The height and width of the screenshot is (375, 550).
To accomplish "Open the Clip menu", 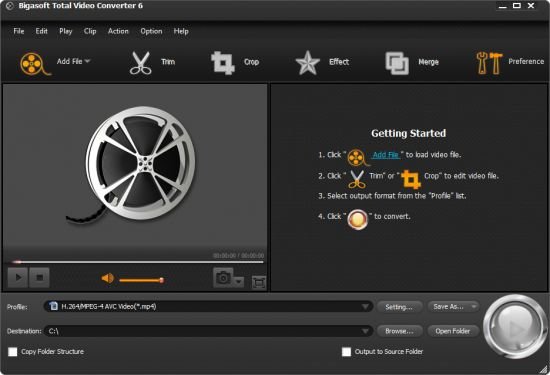I will 90,31.
